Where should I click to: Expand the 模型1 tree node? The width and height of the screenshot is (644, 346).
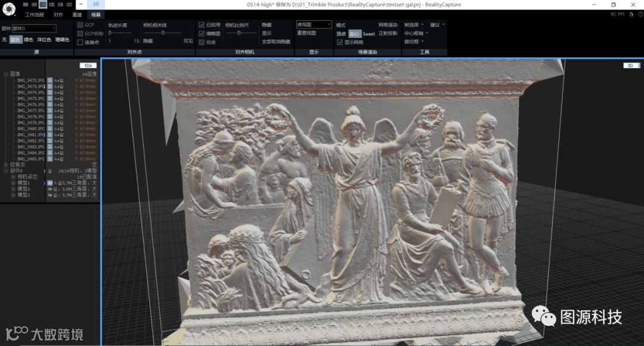pos(13,183)
